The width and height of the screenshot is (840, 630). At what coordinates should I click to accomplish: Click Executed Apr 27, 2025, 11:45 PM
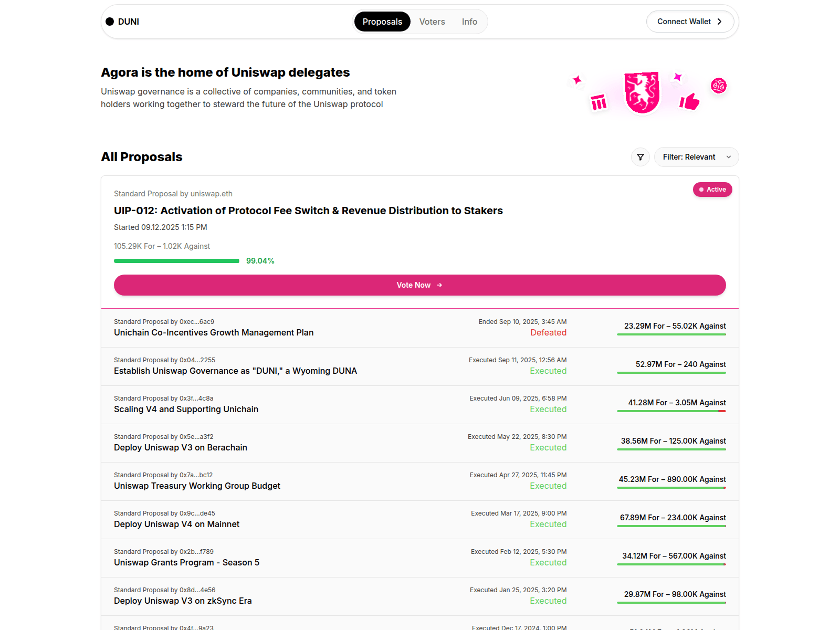coord(518,475)
